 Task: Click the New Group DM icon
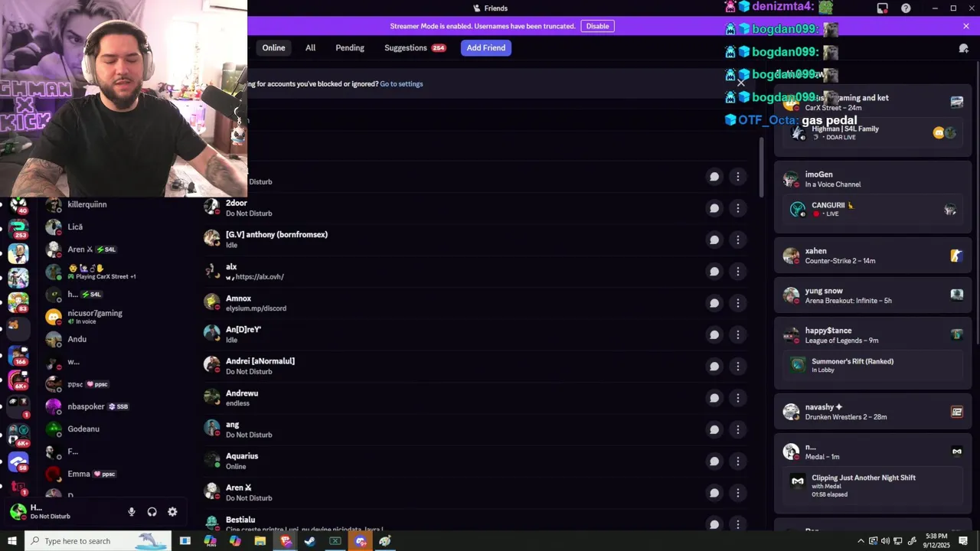click(x=964, y=48)
